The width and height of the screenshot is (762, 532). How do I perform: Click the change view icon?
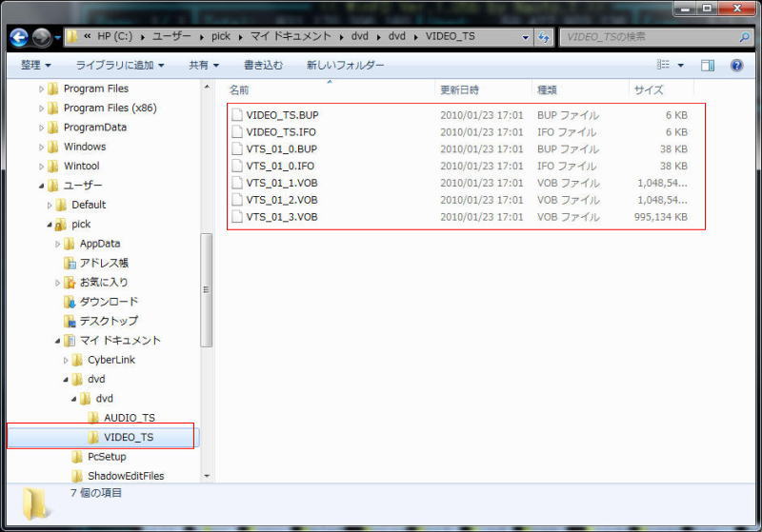pyautogui.click(x=663, y=65)
